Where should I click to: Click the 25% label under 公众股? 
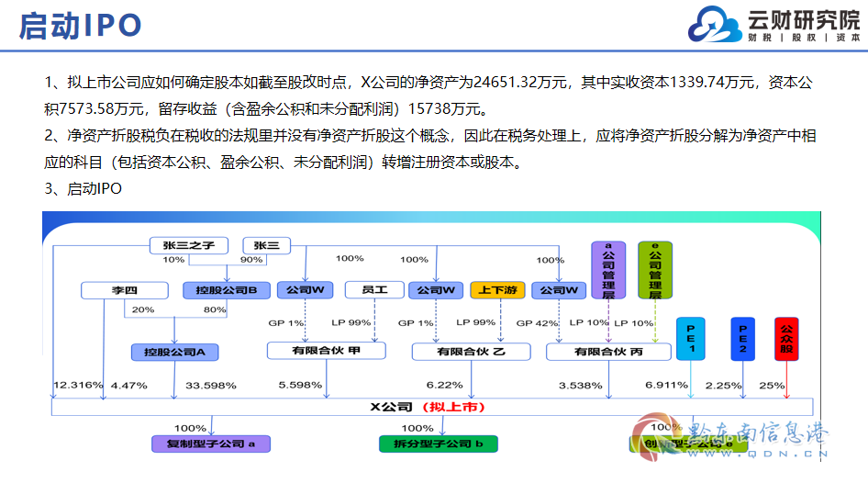772,386
